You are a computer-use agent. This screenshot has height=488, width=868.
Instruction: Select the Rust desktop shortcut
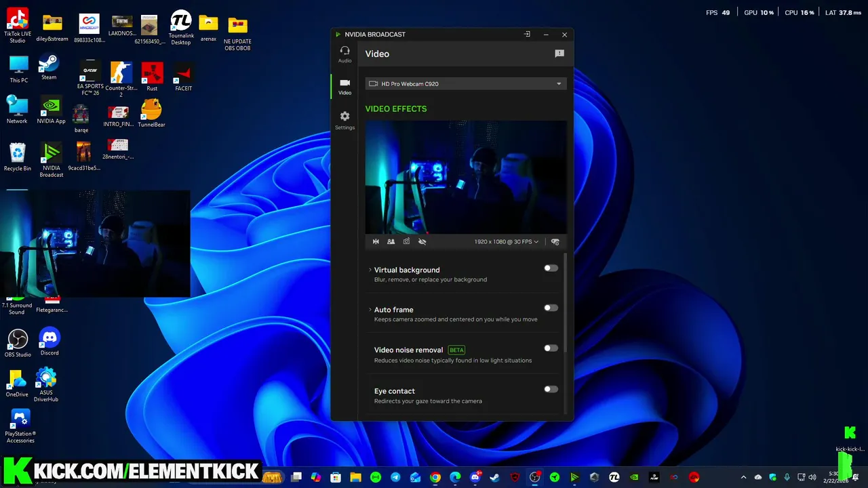[x=152, y=76]
